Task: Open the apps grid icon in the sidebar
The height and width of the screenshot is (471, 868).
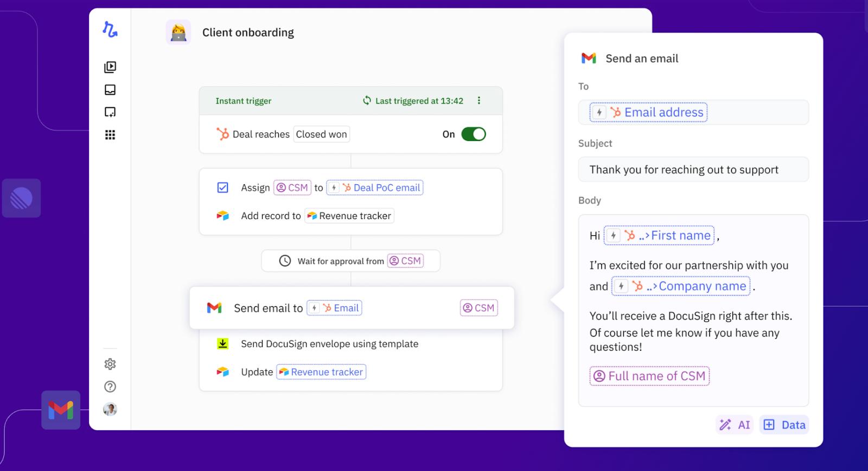Action: [x=110, y=135]
